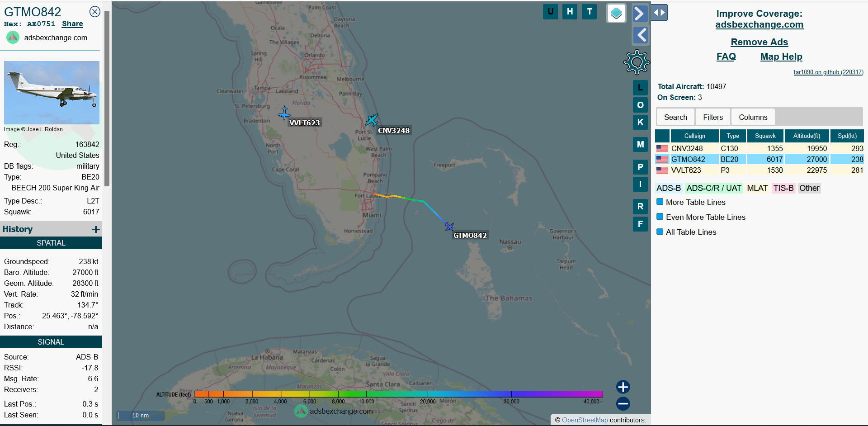This screenshot has width=868, height=426.
Task: Click the VVLT623 map label
Action: [305, 123]
